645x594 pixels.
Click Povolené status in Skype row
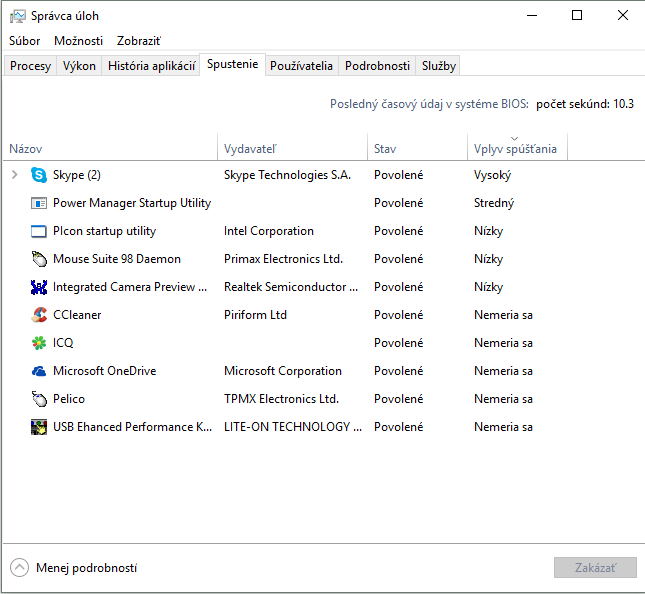[x=398, y=175]
